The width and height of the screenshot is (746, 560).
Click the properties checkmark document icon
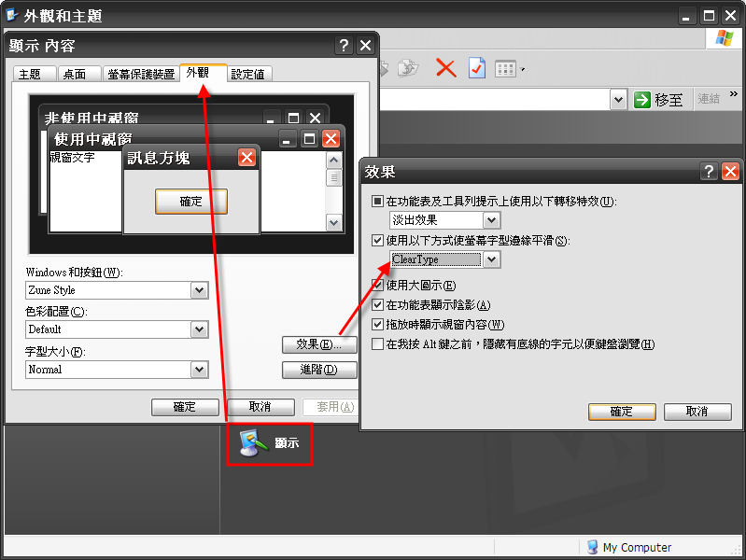(477, 68)
